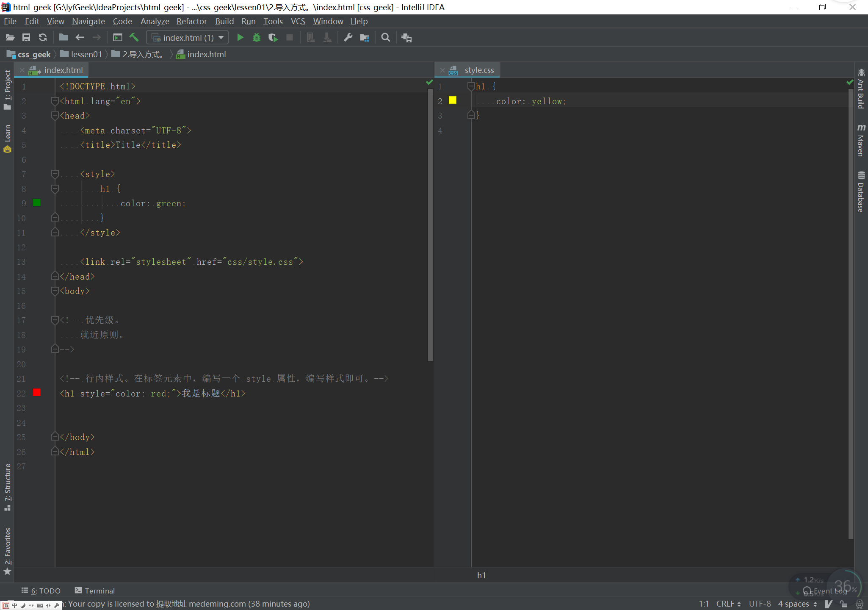Toggle the read-only lock icon in status bar
The width and height of the screenshot is (868, 610).
tap(843, 604)
